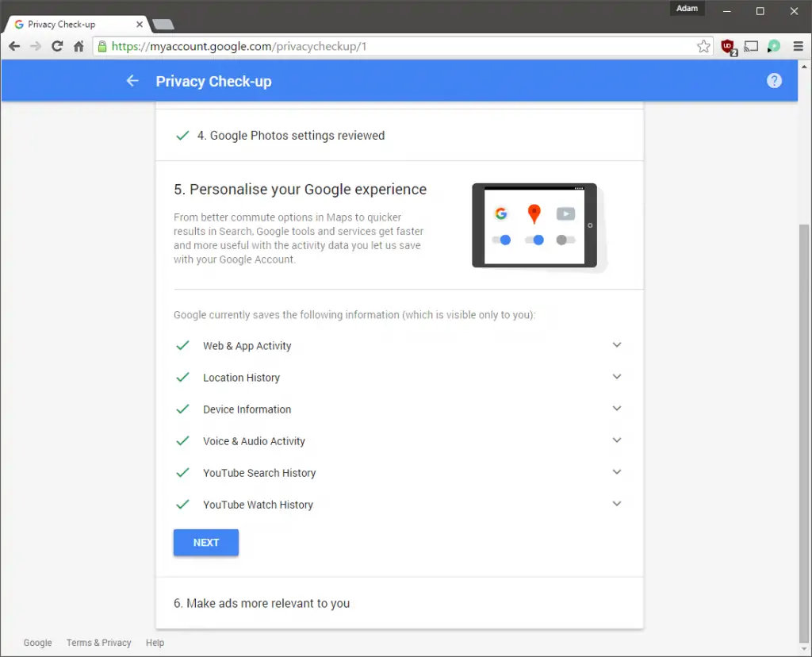Bookmark this page with the star icon

click(703, 47)
